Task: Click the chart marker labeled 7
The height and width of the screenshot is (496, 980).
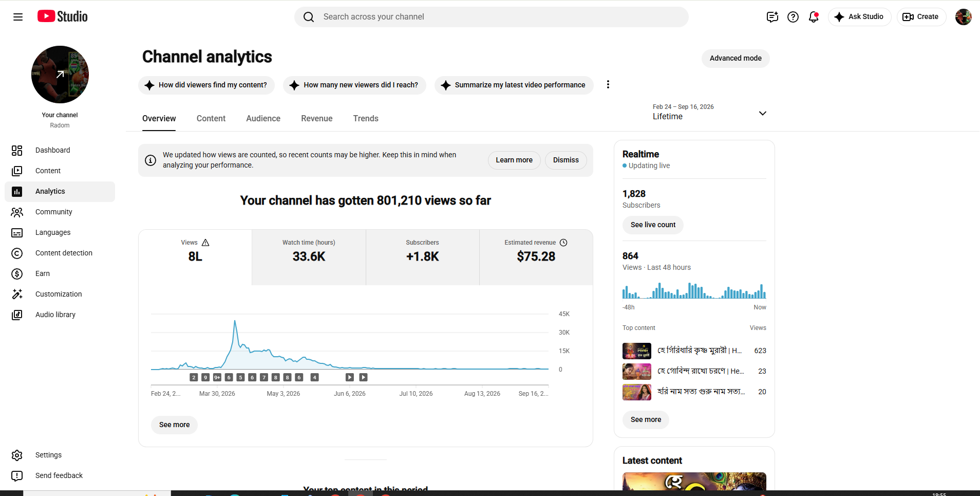Action: [264, 377]
